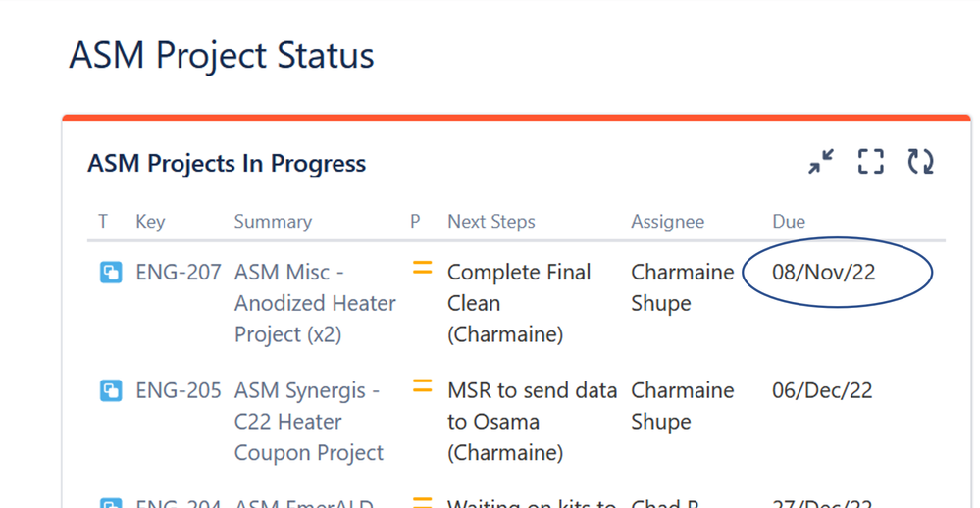Screen dimensions: 980x508
Task: Sort by the Next Steps column header
Action: pos(491,222)
